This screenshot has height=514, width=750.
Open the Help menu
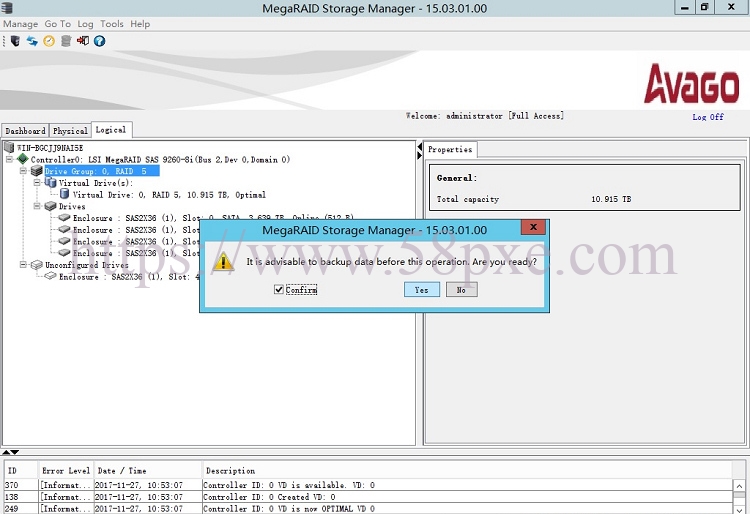[x=140, y=24]
